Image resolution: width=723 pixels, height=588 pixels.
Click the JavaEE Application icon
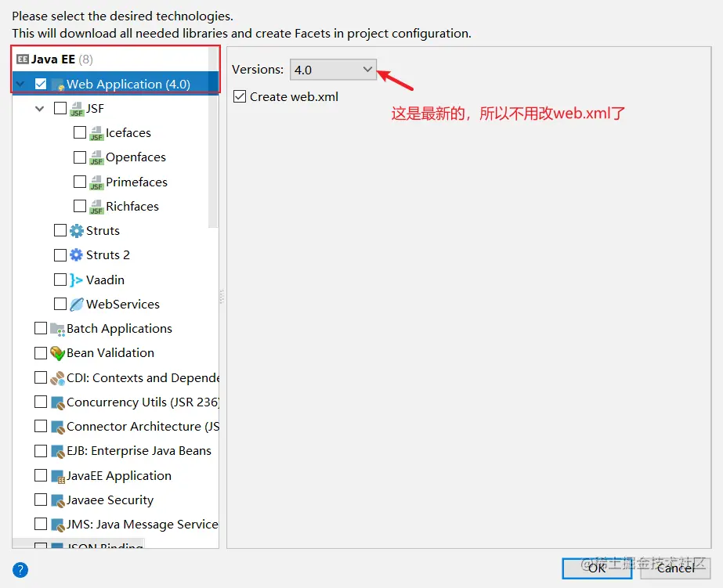pyautogui.click(x=57, y=476)
